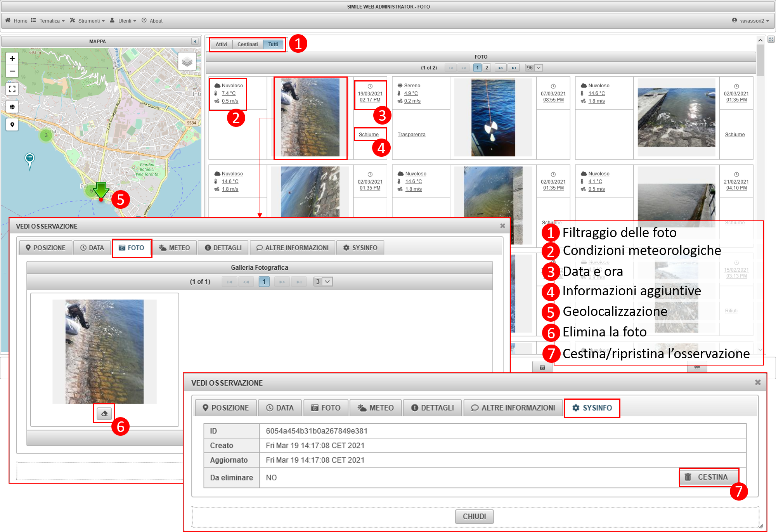Click the Sereno weather link
The image size is (776, 532).
[412, 85]
